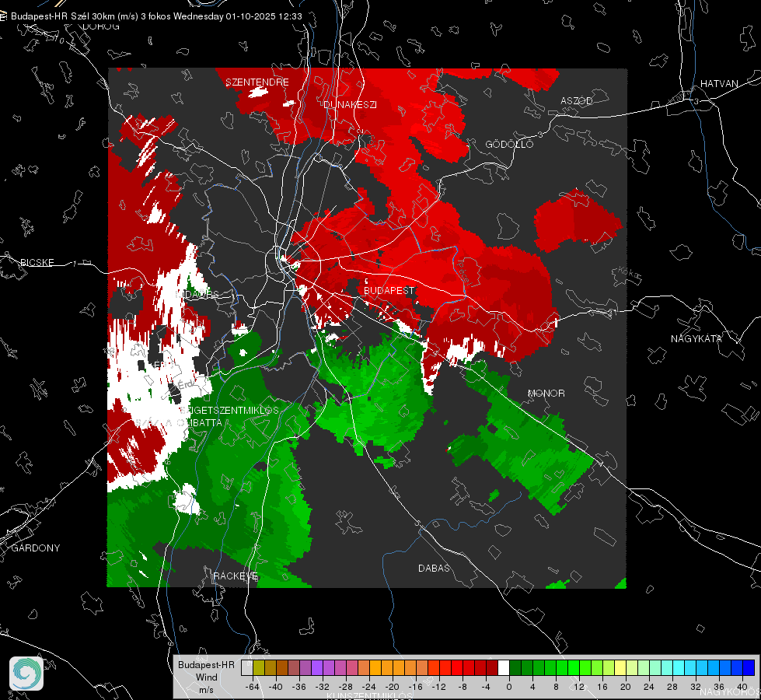
Task: Click the route 3 marker near Hatvan
Action: click(x=696, y=101)
